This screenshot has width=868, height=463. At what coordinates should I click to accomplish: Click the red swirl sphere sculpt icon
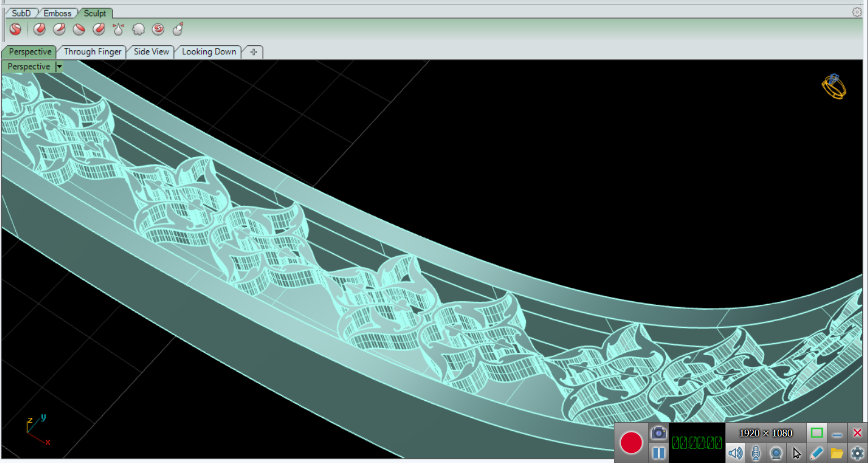click(x=158, y=29)
